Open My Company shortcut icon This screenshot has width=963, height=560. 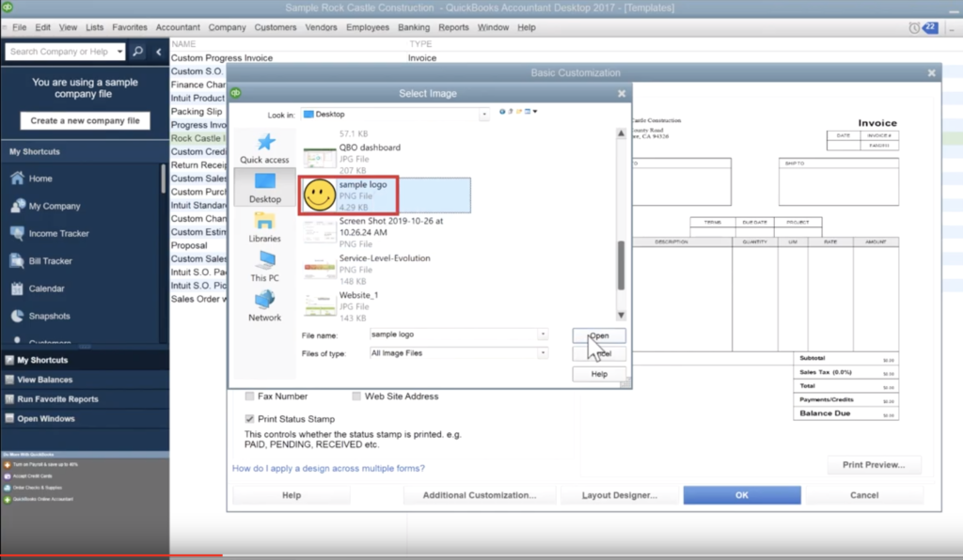[17, 206]
